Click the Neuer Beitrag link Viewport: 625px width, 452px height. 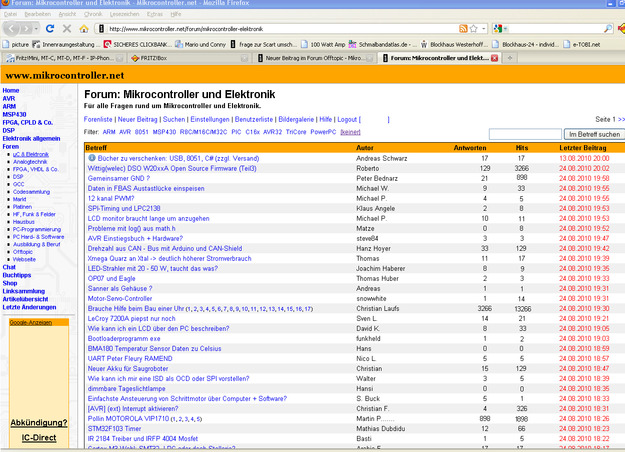point(137,119)
